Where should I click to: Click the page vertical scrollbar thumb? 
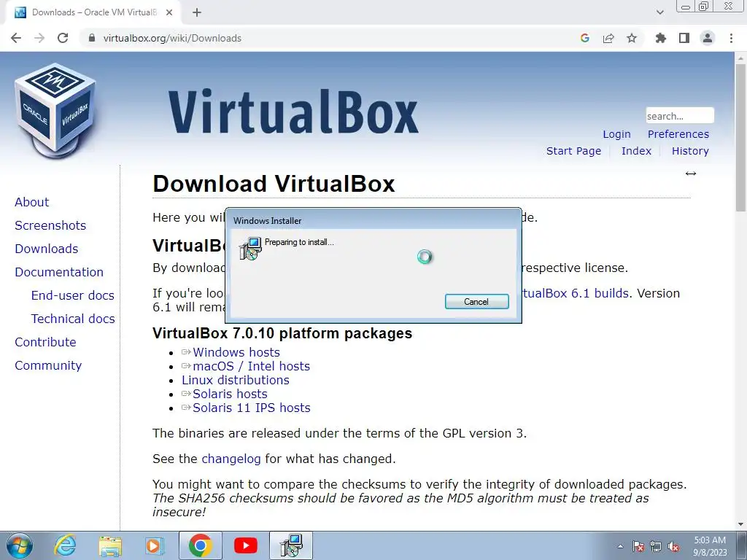741,137
